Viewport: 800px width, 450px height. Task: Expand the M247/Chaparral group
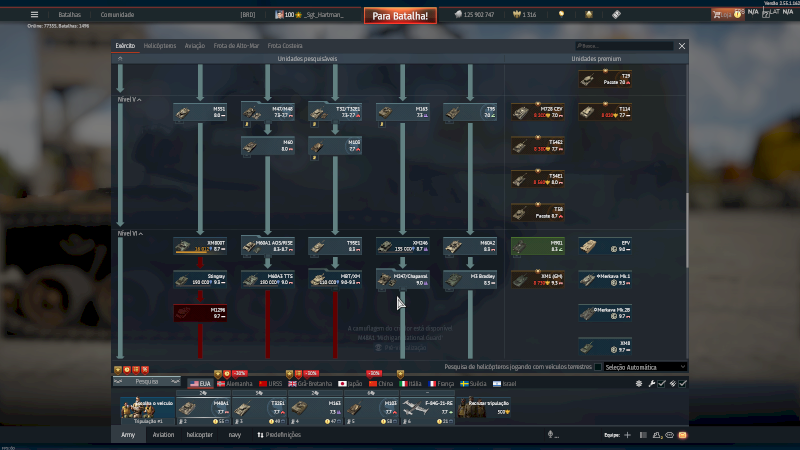[403, 280]
